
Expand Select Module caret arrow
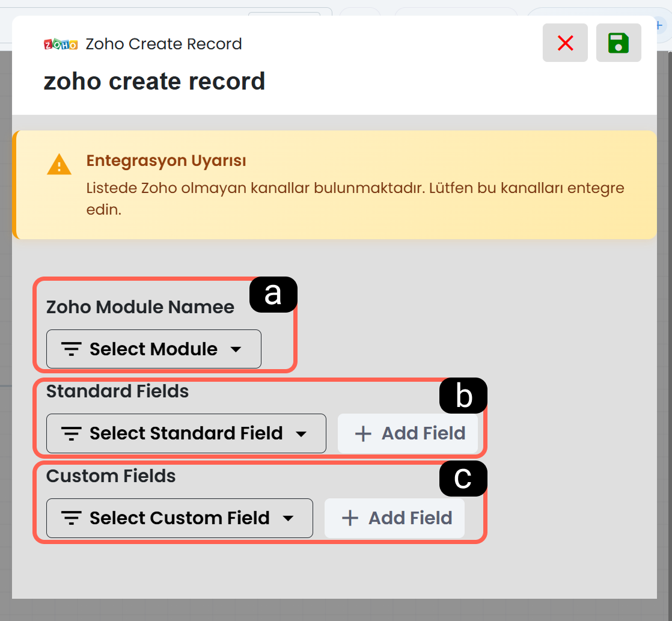point(236,349)
